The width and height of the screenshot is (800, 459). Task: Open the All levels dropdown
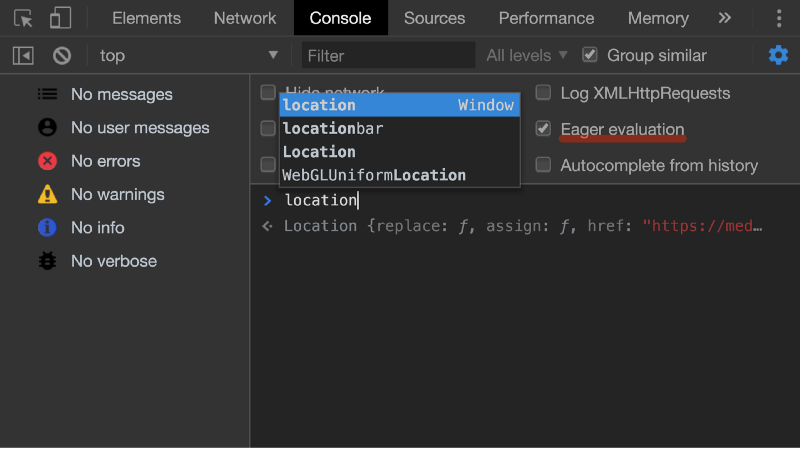[x=527, y=55]
